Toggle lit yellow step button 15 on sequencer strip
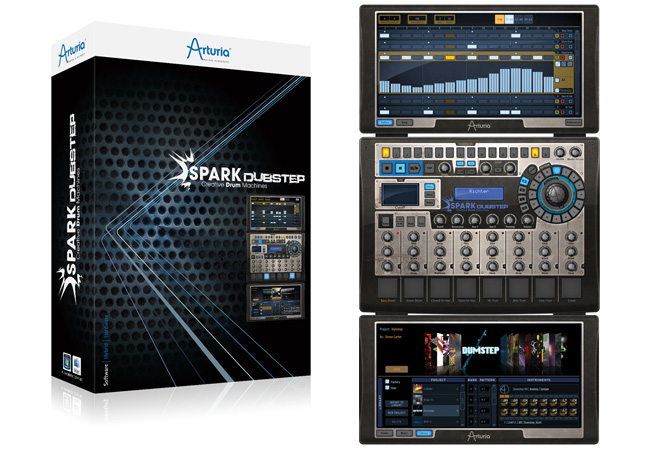 pyautogui.click(x=535, y=152)
